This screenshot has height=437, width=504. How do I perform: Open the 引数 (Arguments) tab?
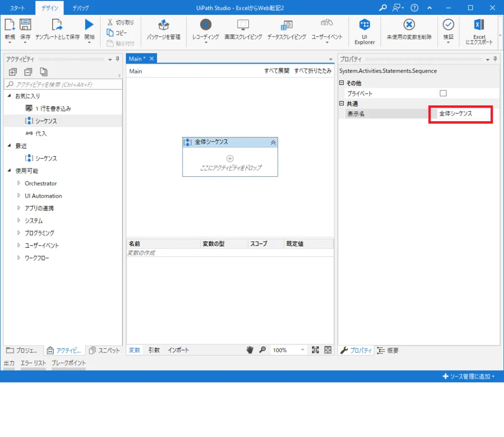point(154,350)
